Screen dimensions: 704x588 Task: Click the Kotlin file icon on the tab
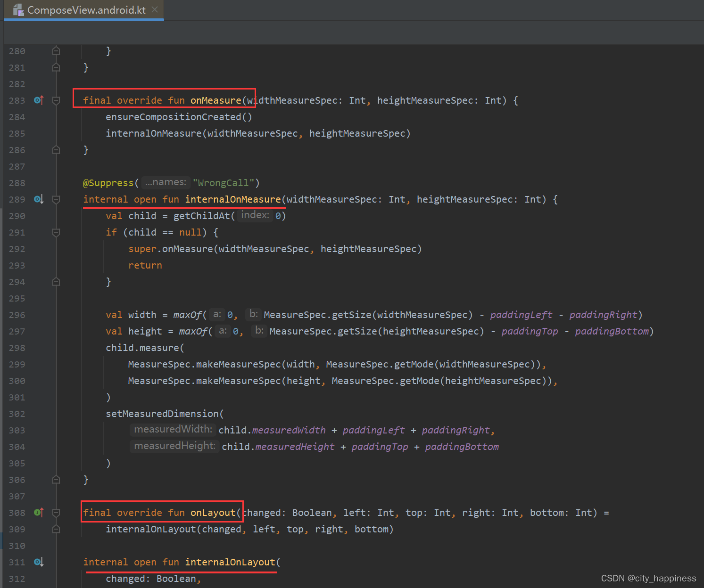(18, 10)
